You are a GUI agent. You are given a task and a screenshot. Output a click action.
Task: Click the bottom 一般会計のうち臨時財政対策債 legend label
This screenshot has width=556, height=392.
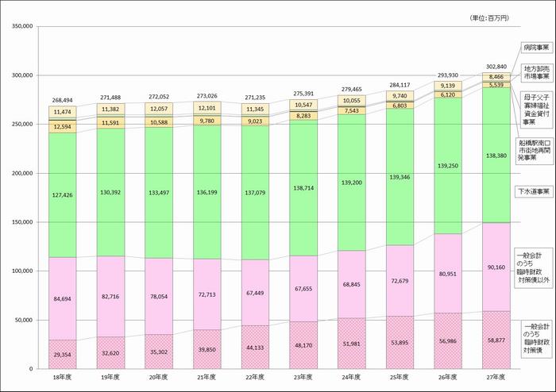(x=536, y=339)
